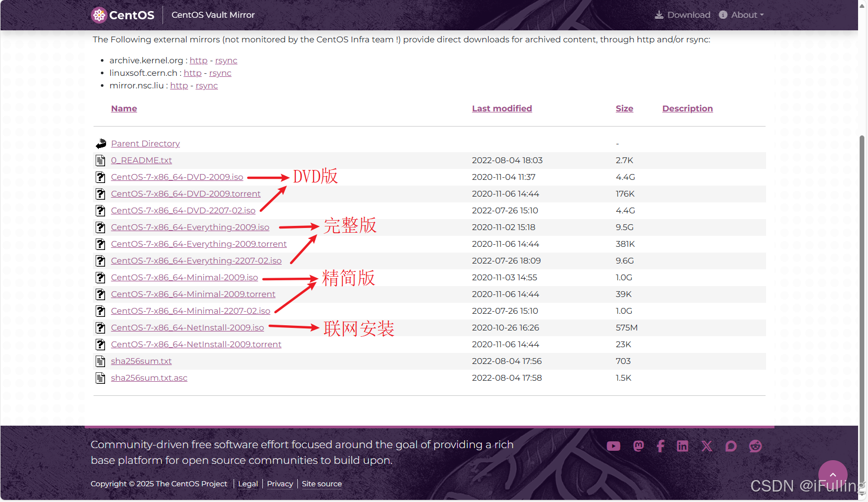Click the round back-to-top button
Viewport: 868px width, 502px height.
click(832, 474)
